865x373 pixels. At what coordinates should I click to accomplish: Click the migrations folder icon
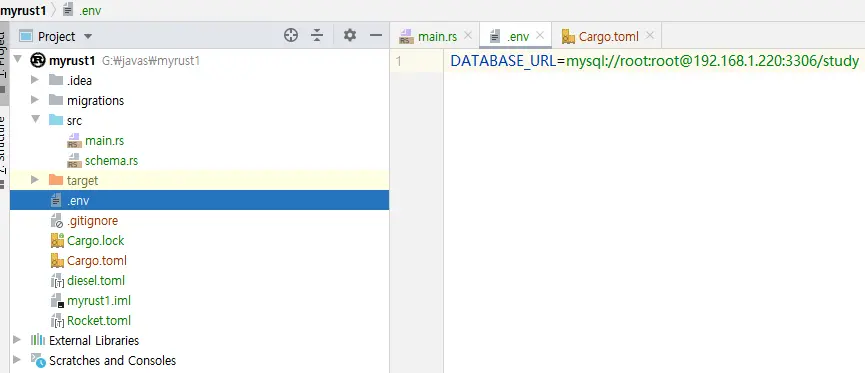(56, 100)
